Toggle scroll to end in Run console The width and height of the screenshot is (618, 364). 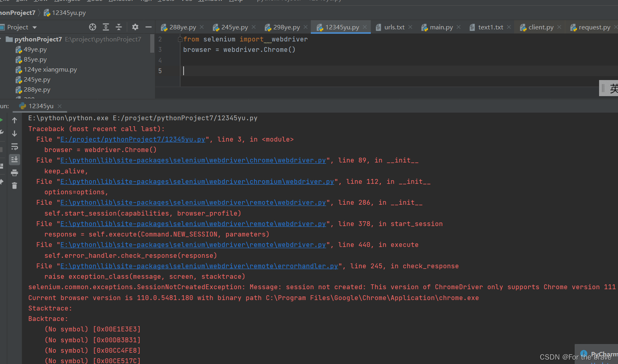tap(14, 160)
